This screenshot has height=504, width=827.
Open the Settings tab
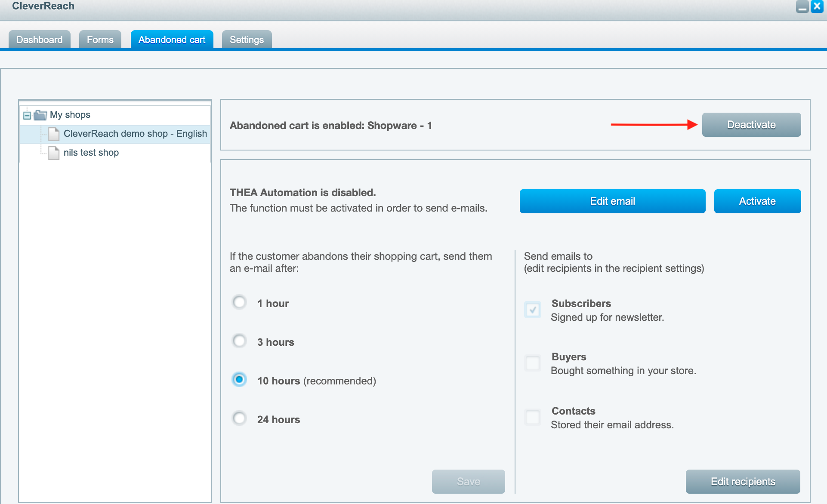(x=247, y=40)
